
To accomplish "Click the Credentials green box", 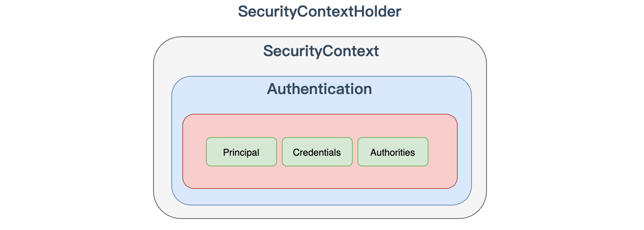I will (x=317, y=152).
